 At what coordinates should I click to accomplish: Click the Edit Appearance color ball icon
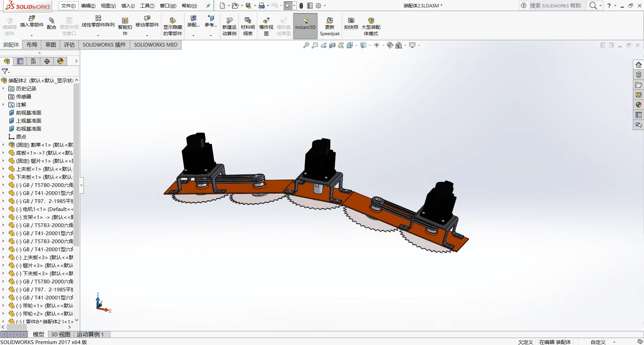[390, 45]
